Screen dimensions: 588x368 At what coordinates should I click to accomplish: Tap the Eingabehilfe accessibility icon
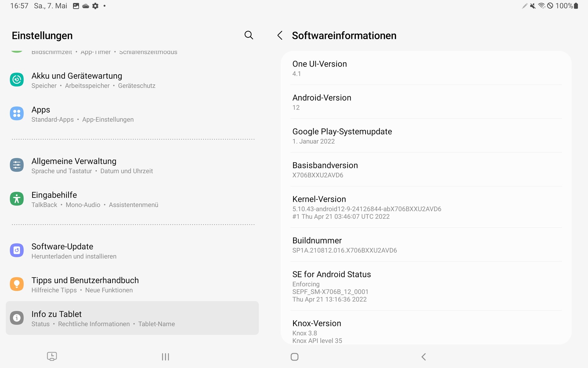(17, 199)
